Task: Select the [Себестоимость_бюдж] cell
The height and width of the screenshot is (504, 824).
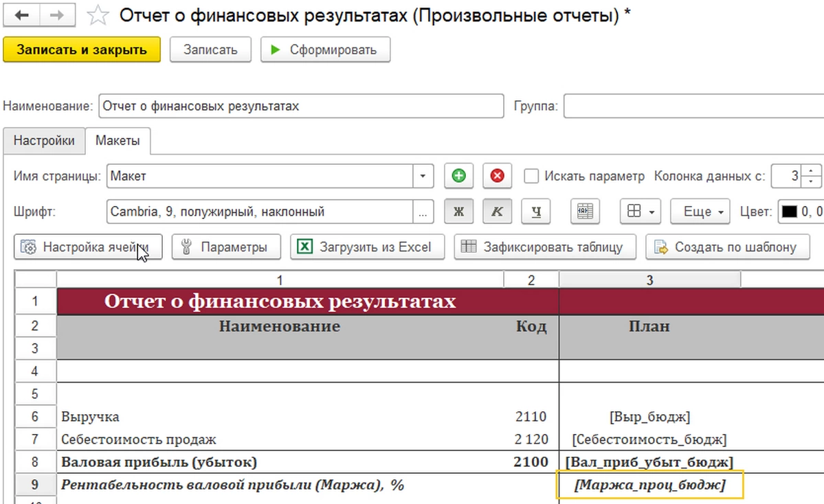Action: 649,439
